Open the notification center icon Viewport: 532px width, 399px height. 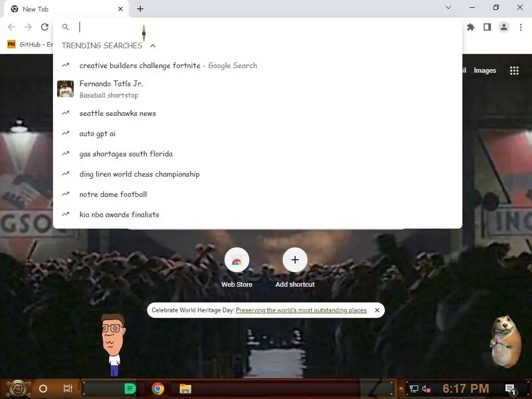tap(510, 389)
